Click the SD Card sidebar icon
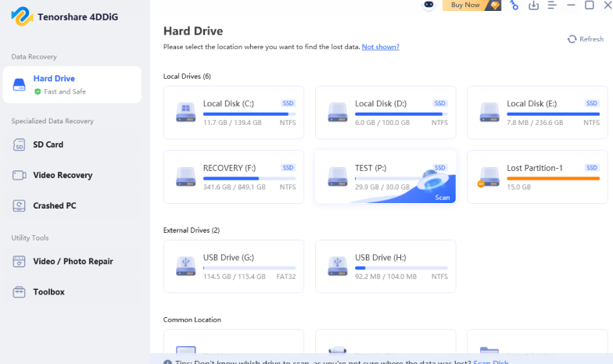This screenshot has height=364, width=613. [19, 145]
